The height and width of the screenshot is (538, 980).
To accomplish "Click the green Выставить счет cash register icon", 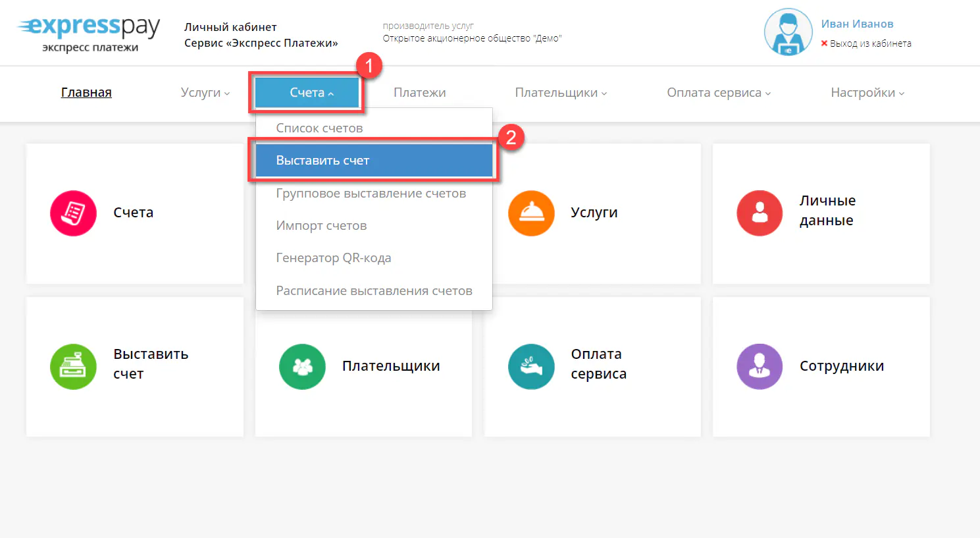I will 73,367.
